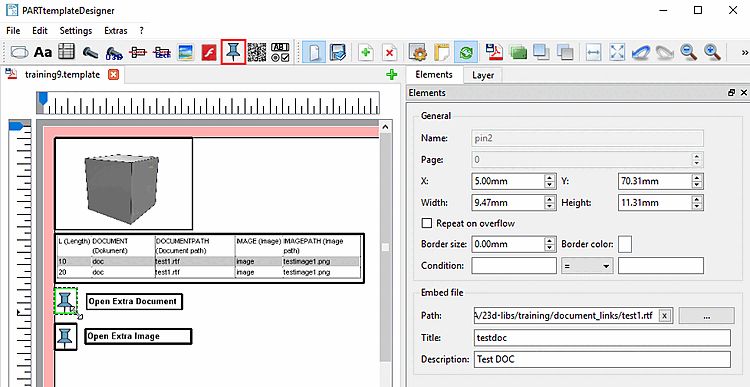The image size is (750, 387).
Task: Zoom out with minus magnifier
Action: pyautogui.click(x=689, y=52)
